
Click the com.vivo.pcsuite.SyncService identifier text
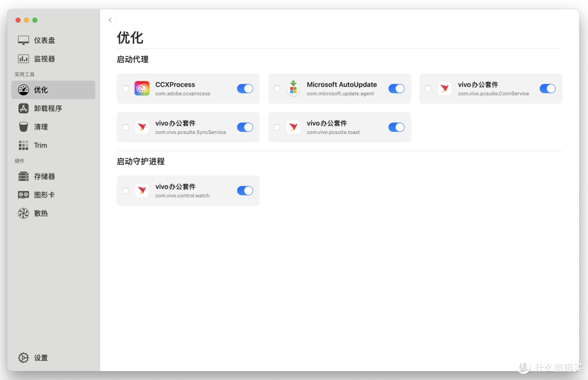pos(191,132)
